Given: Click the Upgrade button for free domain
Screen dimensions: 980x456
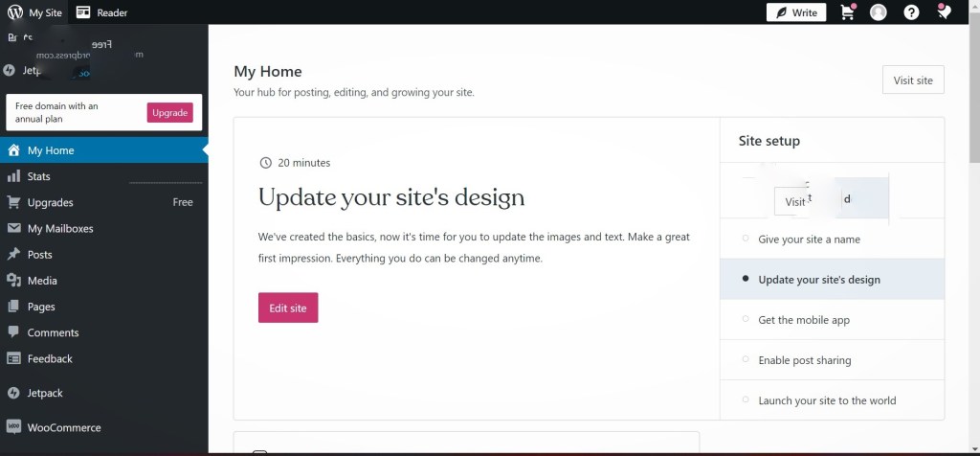Looking at the screenshot, I should coord(170,113).
